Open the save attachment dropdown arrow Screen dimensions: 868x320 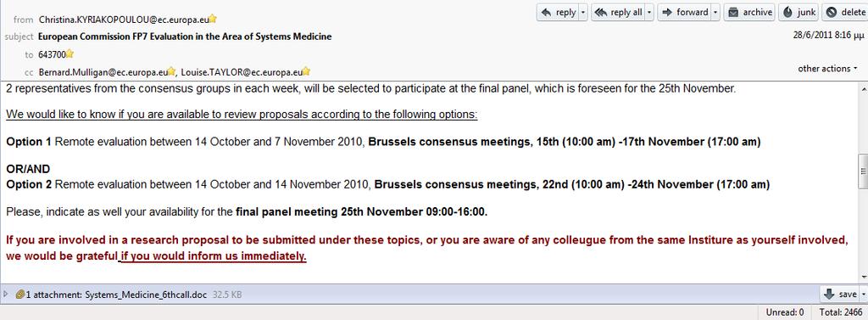(x=863, y=295)
